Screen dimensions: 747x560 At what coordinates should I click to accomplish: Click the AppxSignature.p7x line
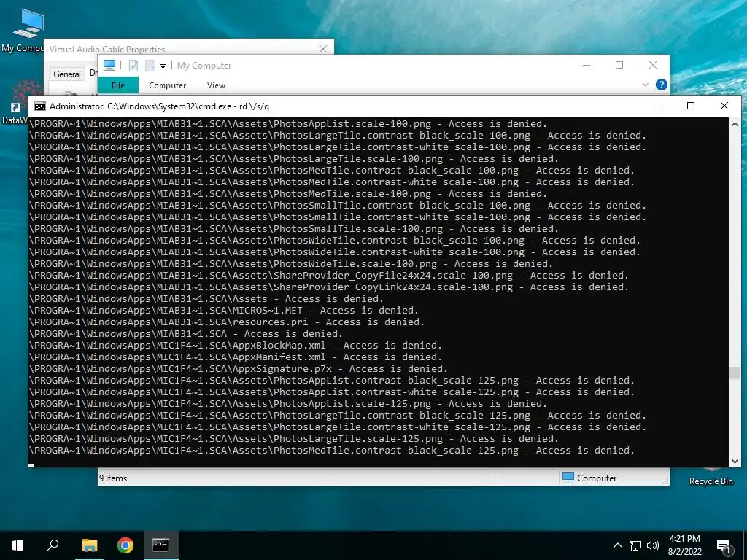(x=239, y=368)
